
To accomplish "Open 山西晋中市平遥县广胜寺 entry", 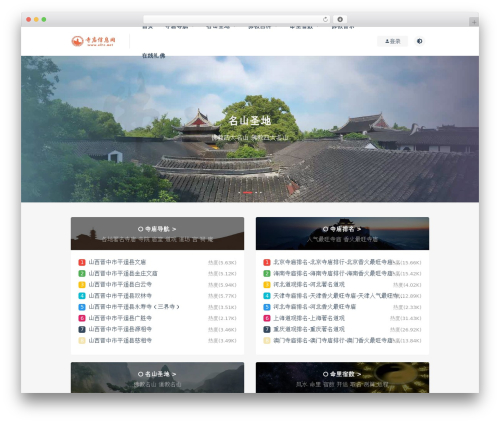I will pyautogui.click(x=120, y=318).
